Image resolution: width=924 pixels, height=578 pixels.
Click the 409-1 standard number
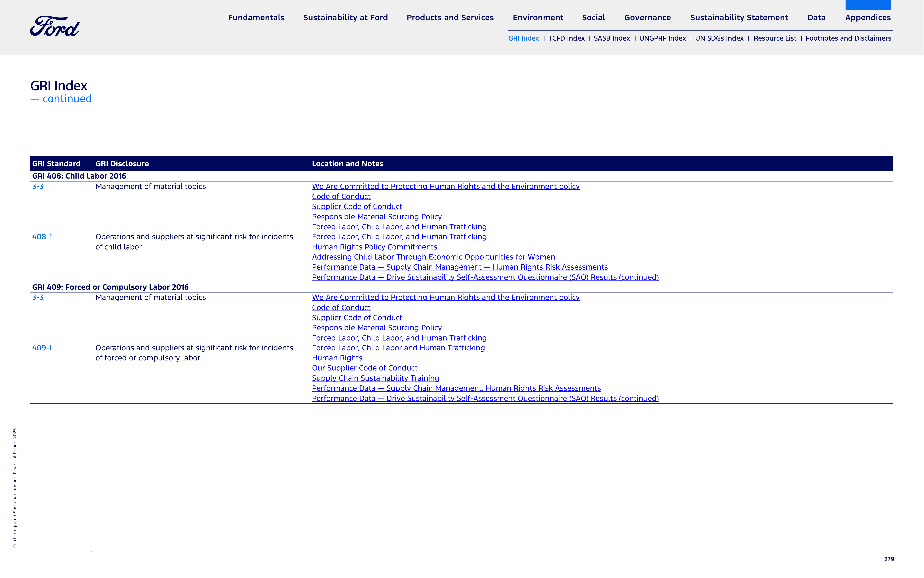pyautogui.click(x=42, y=348)
